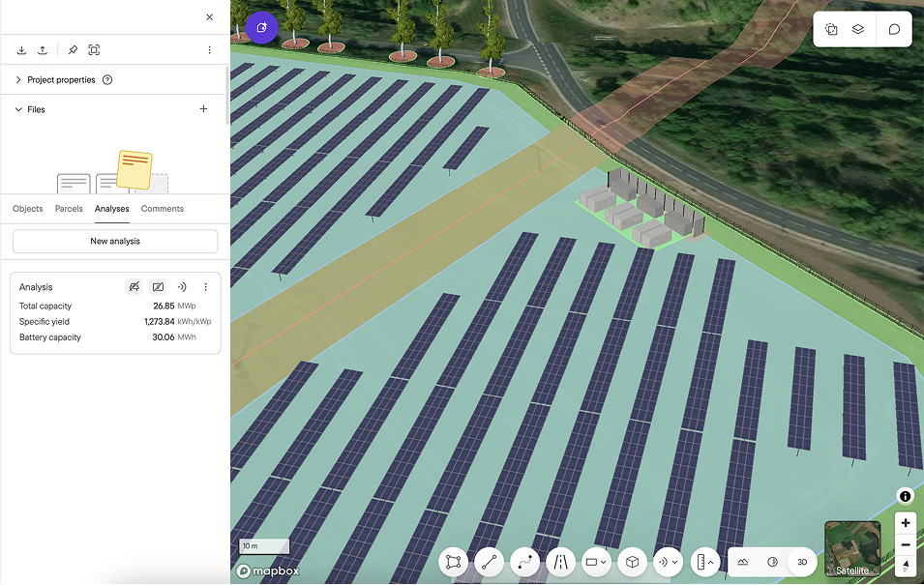This screenshot has width=924, height=585.
Task: Open the panel toolbar three-dot menu
Action: tap(209, 50)
